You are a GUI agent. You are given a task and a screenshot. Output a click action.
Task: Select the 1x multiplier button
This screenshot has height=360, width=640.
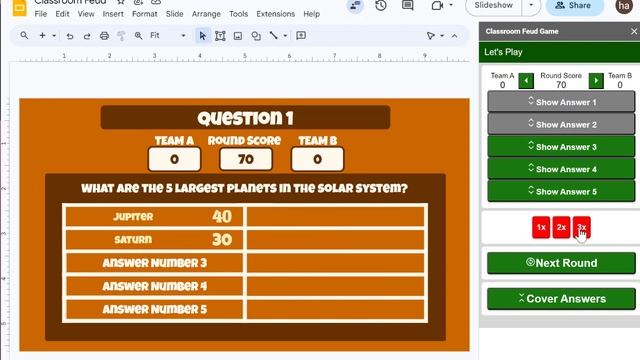pyautogui.click(x=541, y=227)
